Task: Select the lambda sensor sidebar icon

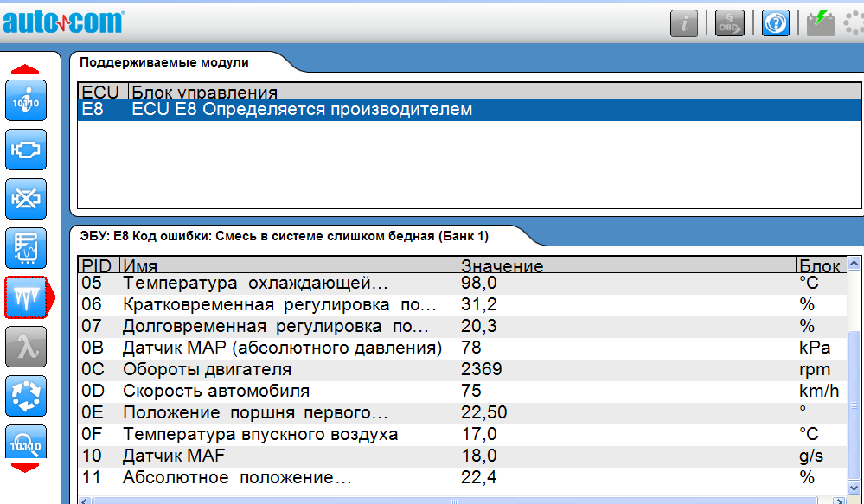Action: click(26, 347)
